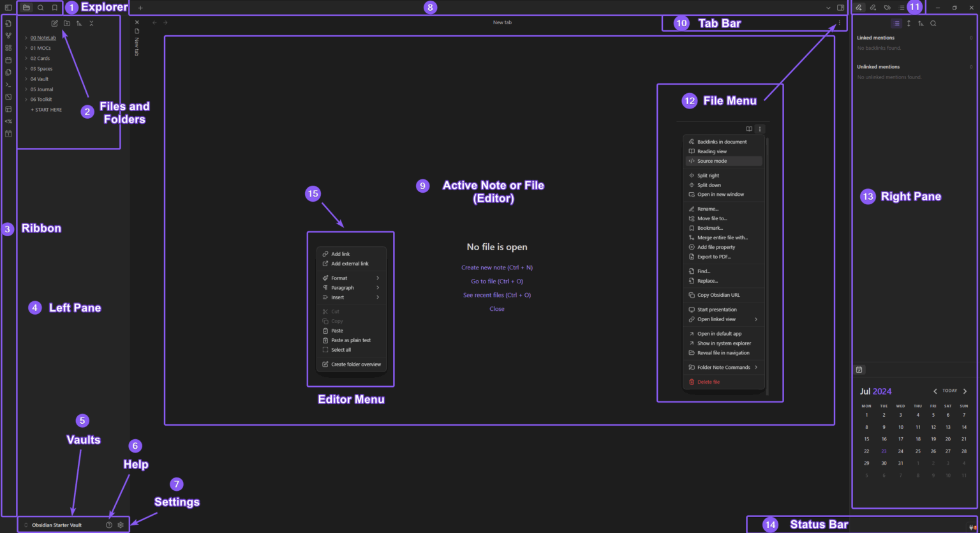Open the Files explorer tab icon
The height and width of the screenshot is (533, 980).
tap(26, 8)
